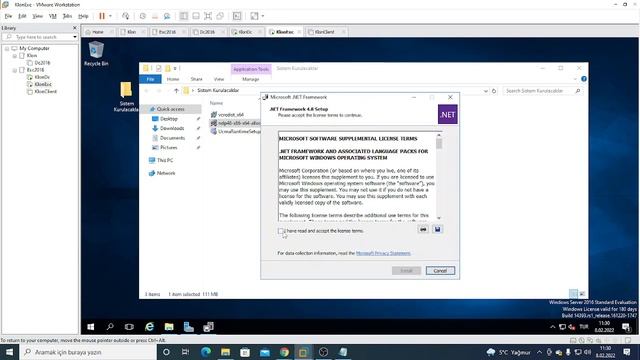Collapse the Klon folder node
The width and height of the screenshot is (640, 360).
pos(15,56)
